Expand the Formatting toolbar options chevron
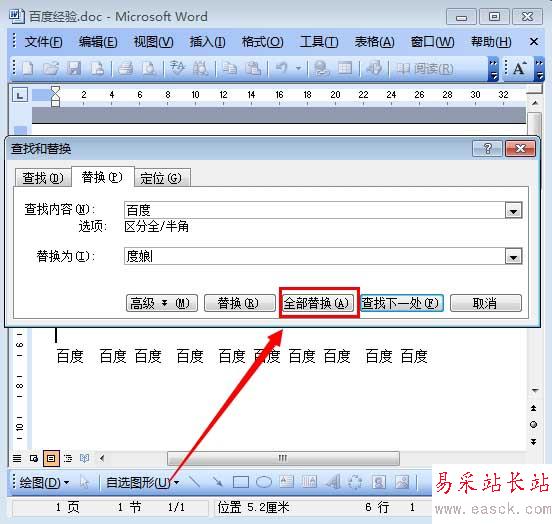Viewport: 552px width, 524px height. [539, 69]
